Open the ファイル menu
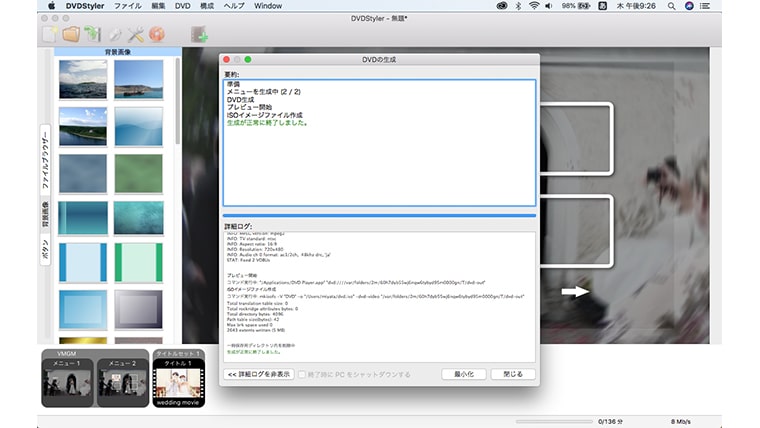760x428 pixels. (x=127, y=6)
